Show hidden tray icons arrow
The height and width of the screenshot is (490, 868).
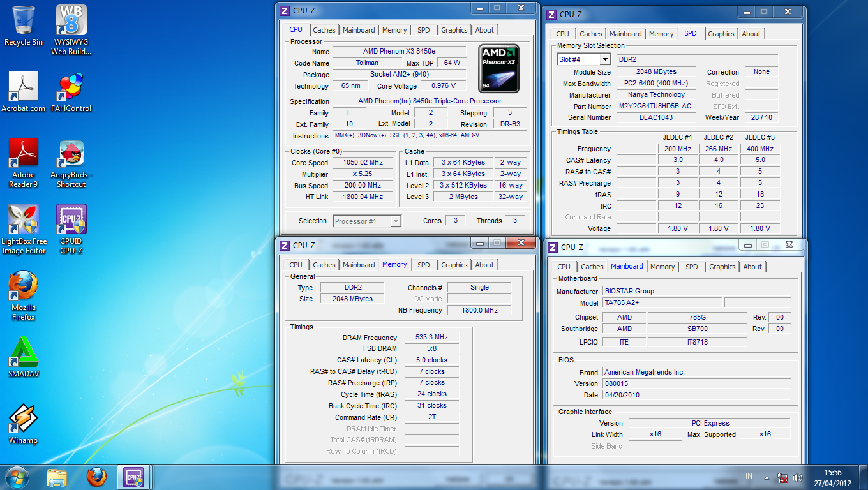pos(768,477)
